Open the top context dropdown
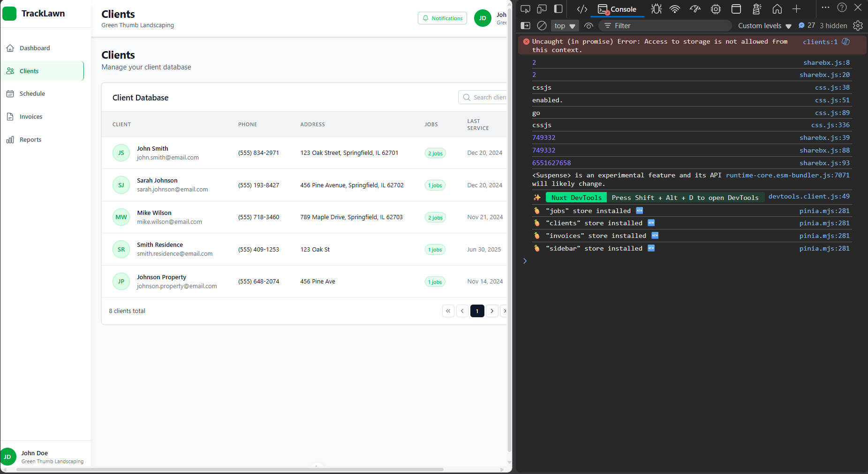 [x=565, y=26]
